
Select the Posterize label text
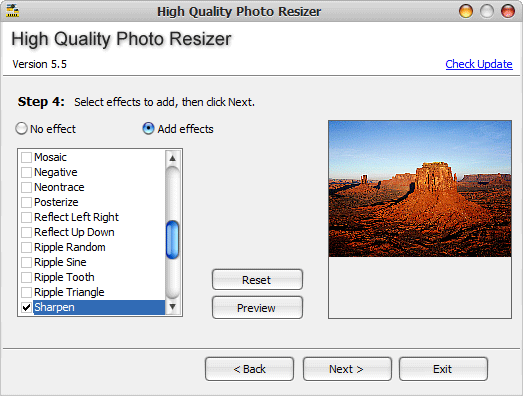coord(56,202)
